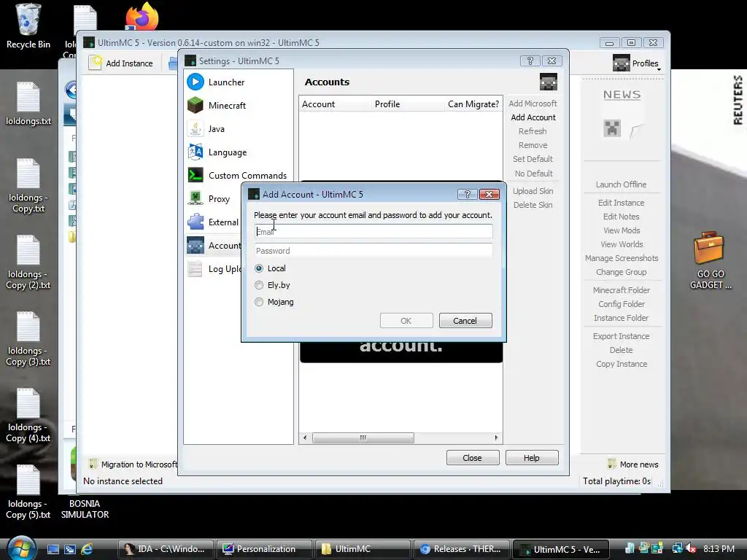Open the External Tools page icon
Screen dimensions: 747x560
(x=196, y=222)
